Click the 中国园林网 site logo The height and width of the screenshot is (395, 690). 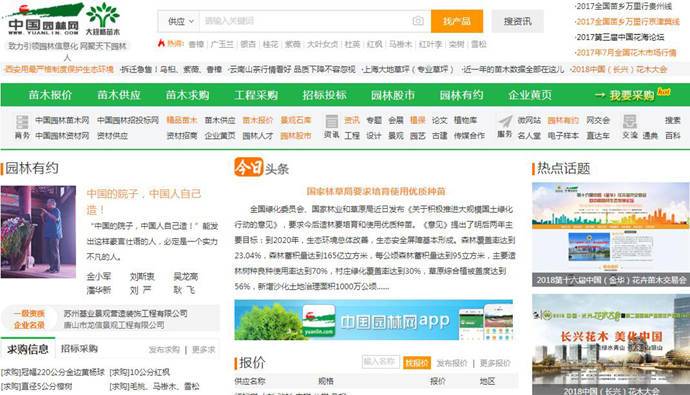[x=42, y=20]
